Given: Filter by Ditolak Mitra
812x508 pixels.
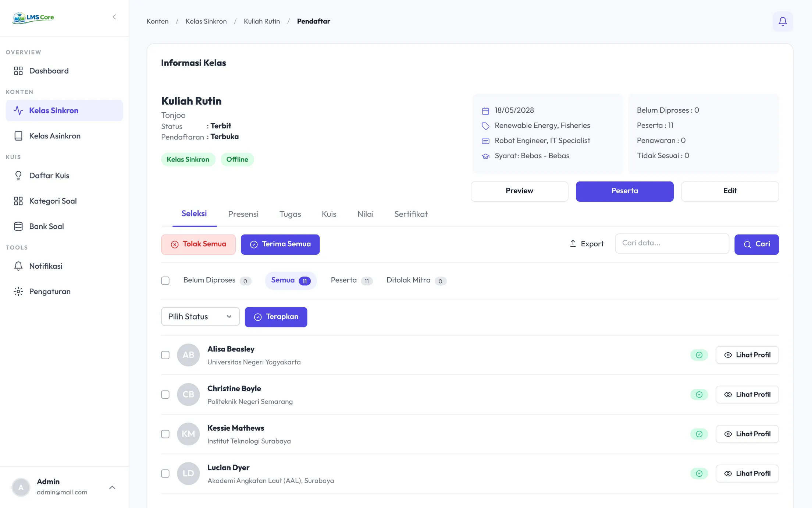Looking at the screenshot, I should pos(416,281).
